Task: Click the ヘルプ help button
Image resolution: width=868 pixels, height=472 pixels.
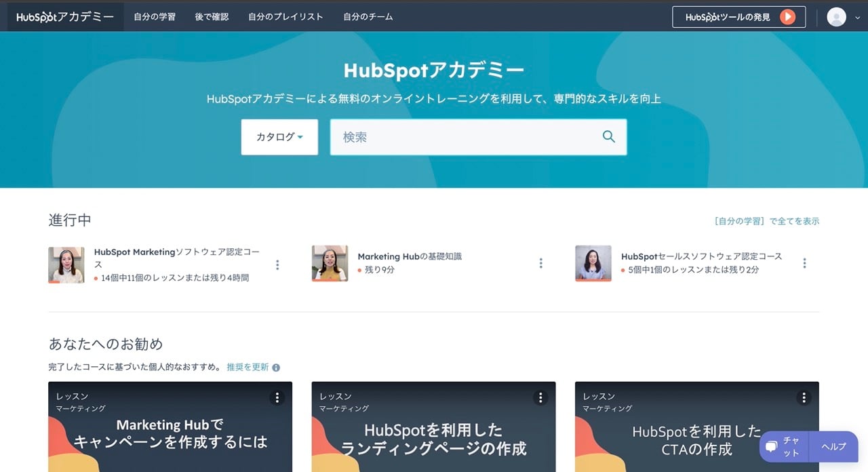Action: 833,447
